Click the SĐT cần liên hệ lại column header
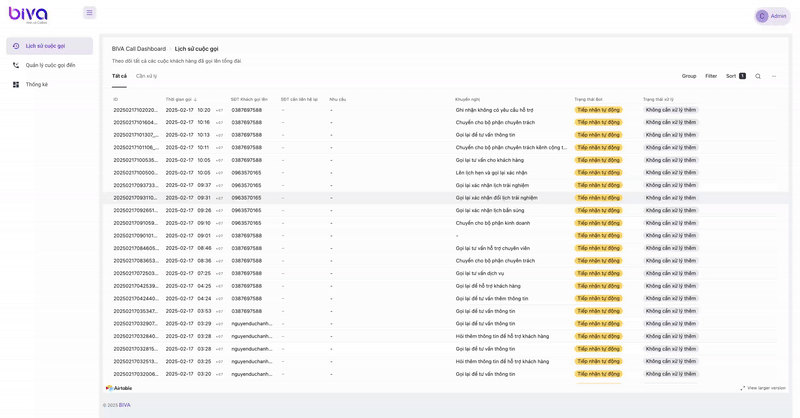 pos(299,100)
